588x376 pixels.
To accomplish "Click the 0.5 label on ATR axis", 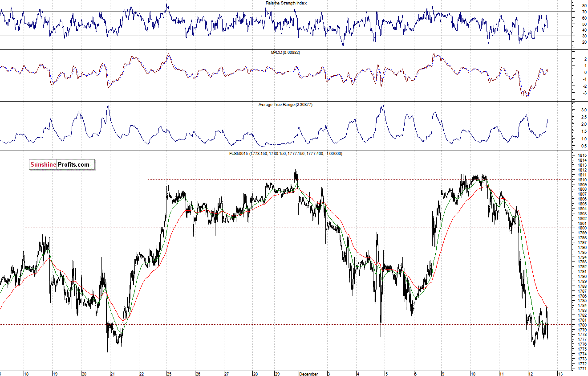I will (x=584, y=146).
